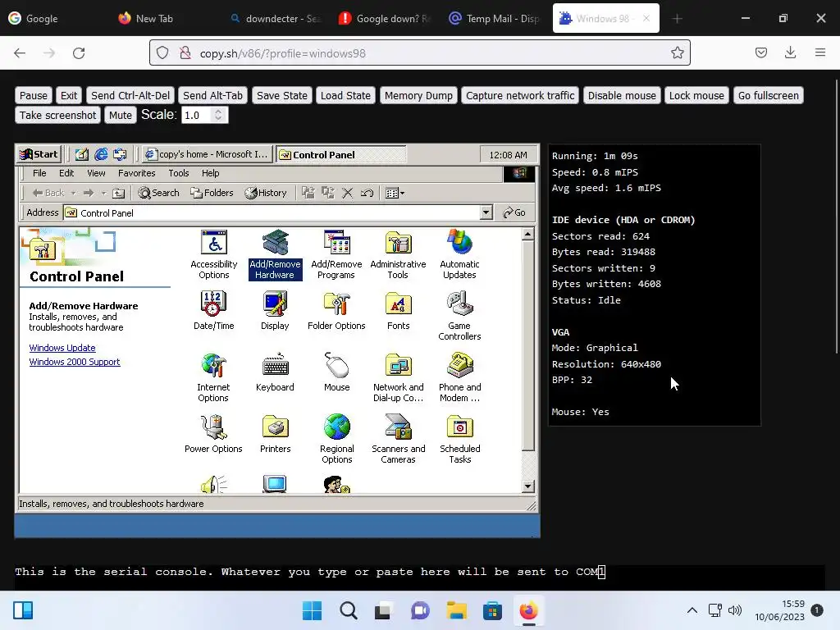Image resolution: width=840 pixels, height=630 pixels.
Task: Click the Save State button
Action: tap(282, 95)
